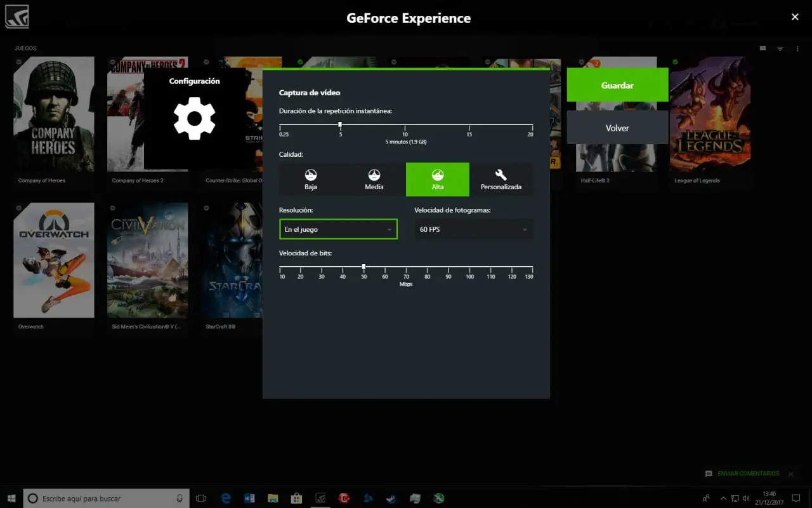The height and width of the screenshot is (508, 812).
Task: Launch Steam from the taskbar
Action: (391, 498)
